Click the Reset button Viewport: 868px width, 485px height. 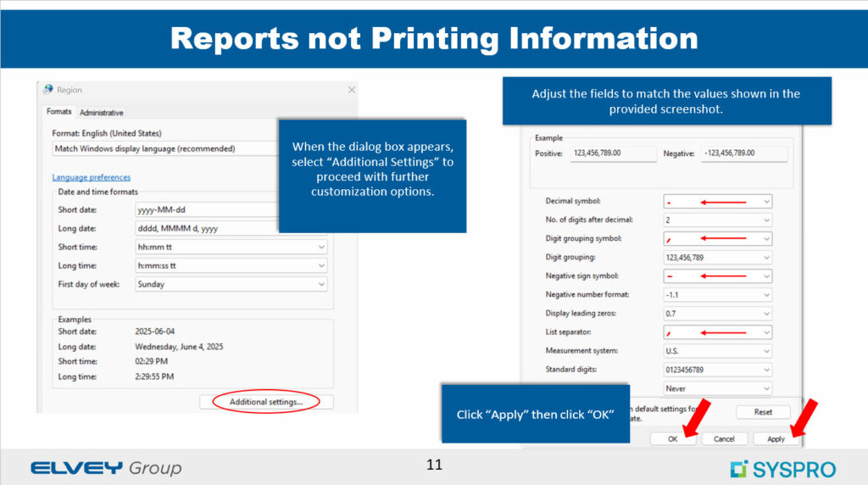tap(763, 412)
